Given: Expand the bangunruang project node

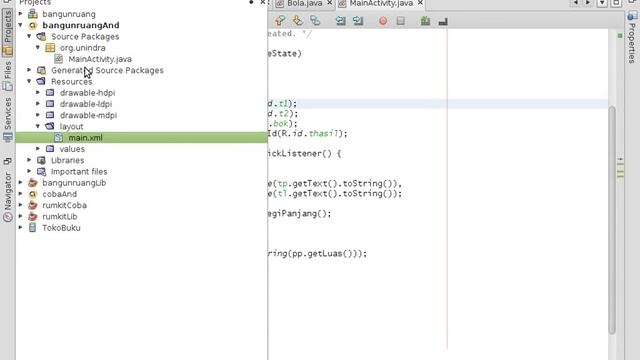Looking at the screenshot, I should click(21, 13).
